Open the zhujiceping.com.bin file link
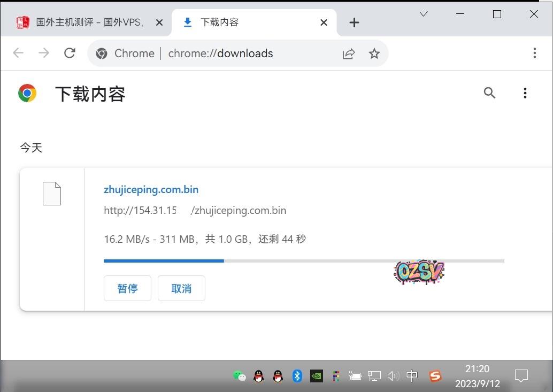Image resolution: width=553 pixels, height=392 pixels. (x=151, y=189)
